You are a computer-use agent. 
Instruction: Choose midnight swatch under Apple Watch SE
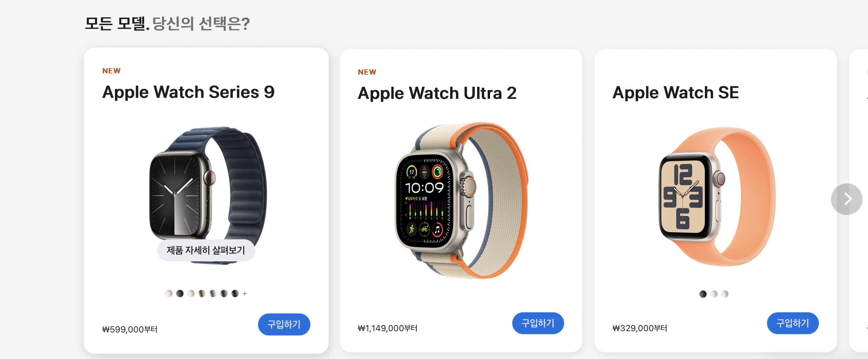tap(703, 294)
